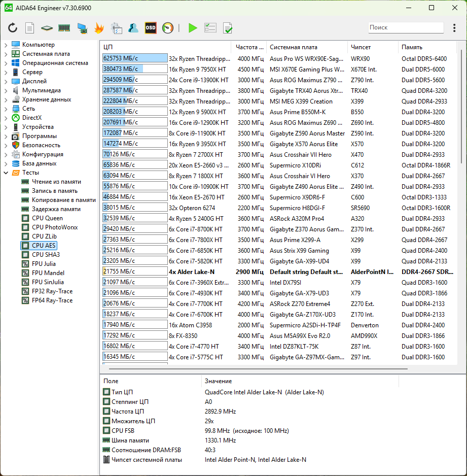Image resolution: width=467 pixels, height=476 pixels.
Task: Launch the flame stability test icon
Action: click(x=99, y=28)
